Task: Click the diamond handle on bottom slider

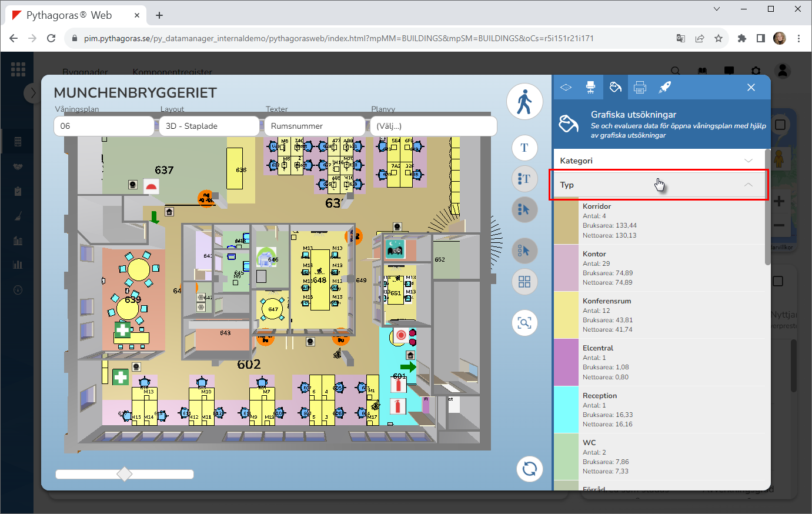Action: point(125,474)
